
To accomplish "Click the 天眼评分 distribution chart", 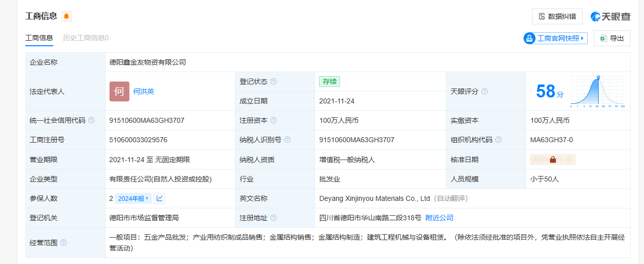I will [x=597, y=91].
